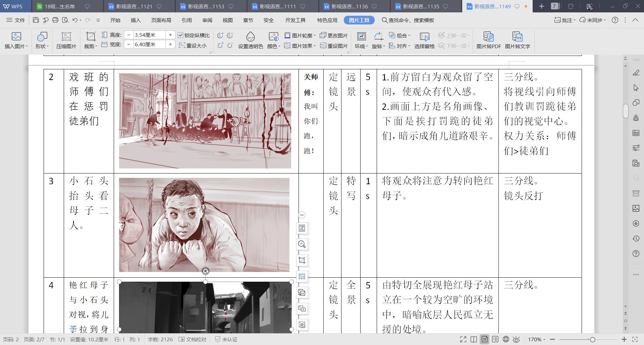Click the full screen icon in status bar
Screen dimensions: 644x345
[x=463, y=339]
